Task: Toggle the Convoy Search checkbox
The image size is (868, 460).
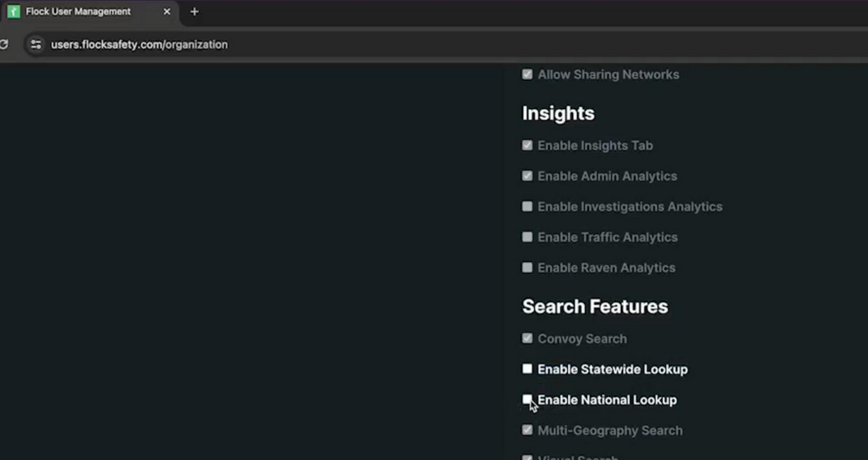Action: 527,338
